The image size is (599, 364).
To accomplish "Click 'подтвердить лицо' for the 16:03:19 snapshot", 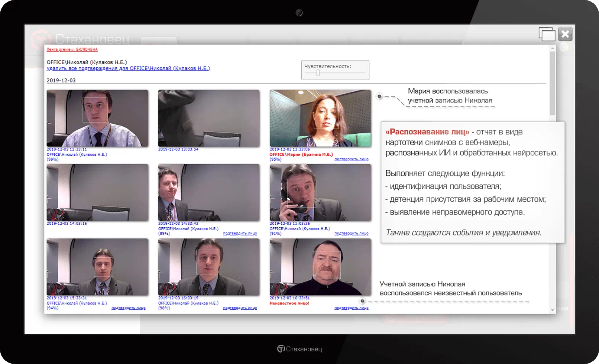I will coord(240,308).
